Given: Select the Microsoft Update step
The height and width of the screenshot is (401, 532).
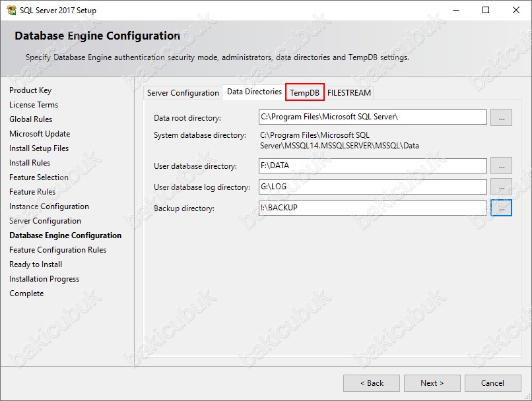Looking at the screenshot, I should [40, 134].
